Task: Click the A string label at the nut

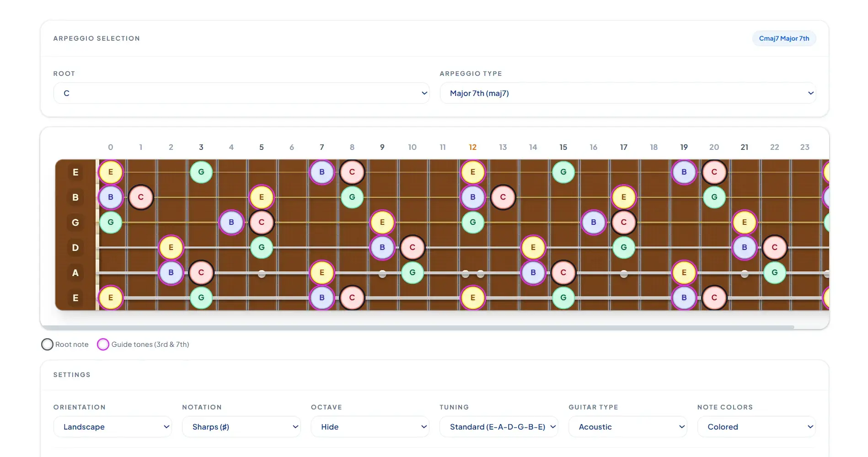Action: coord(75,273)
